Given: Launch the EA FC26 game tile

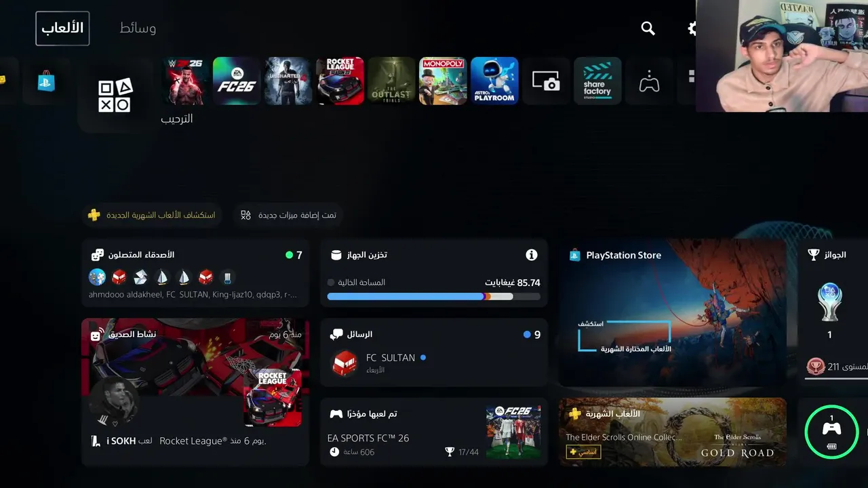Looking at the screenshot, I should tap(237, 81).
